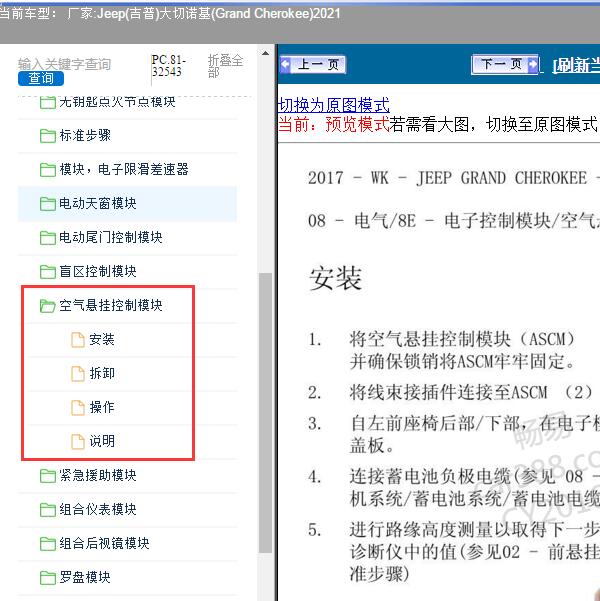
Task: Click folder icon beside 组合仪表模块
Action: pyautogui.click(x=48, y=509)
